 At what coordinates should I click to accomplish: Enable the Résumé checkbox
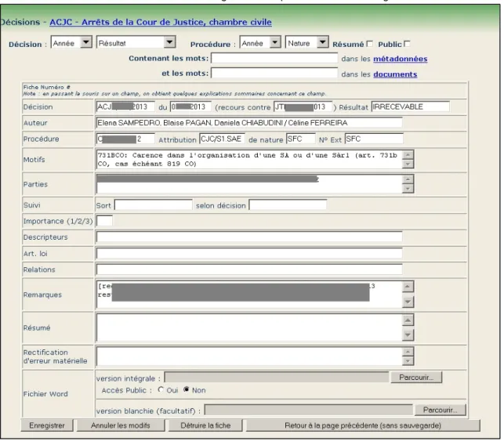(x=370, y=44)
